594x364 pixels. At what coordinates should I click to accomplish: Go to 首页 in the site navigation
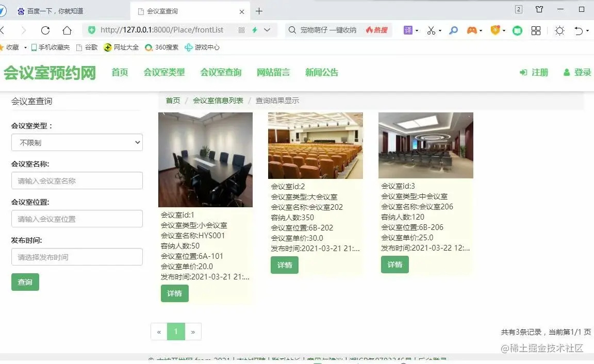(x=120, y=72)
